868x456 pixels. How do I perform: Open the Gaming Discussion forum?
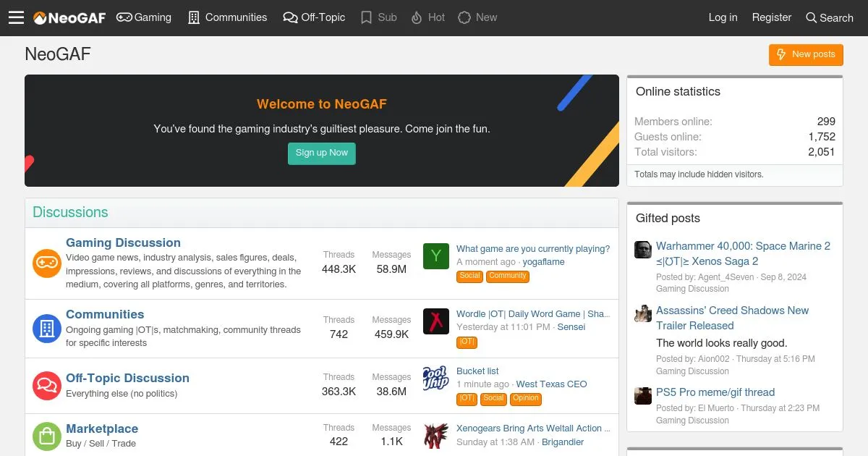point(123,242)
